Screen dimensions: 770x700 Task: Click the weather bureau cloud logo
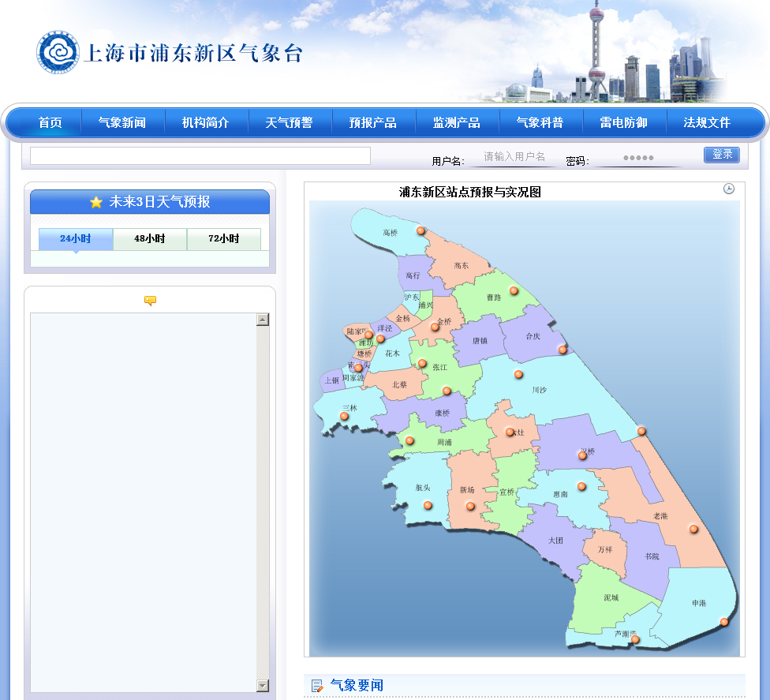click(58, 52)
